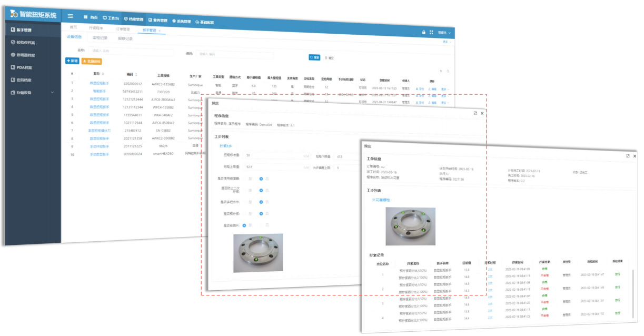Viewport: 644px width, 336px height.
Task: Select 是 for 是否有图片
Action: tap(244, 225)
